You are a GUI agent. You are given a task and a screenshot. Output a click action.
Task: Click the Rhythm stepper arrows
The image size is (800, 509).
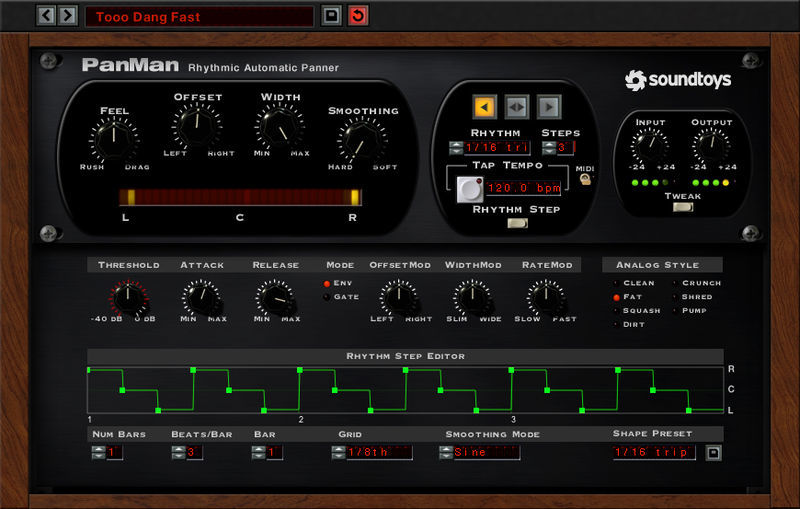tap(456, 148)
